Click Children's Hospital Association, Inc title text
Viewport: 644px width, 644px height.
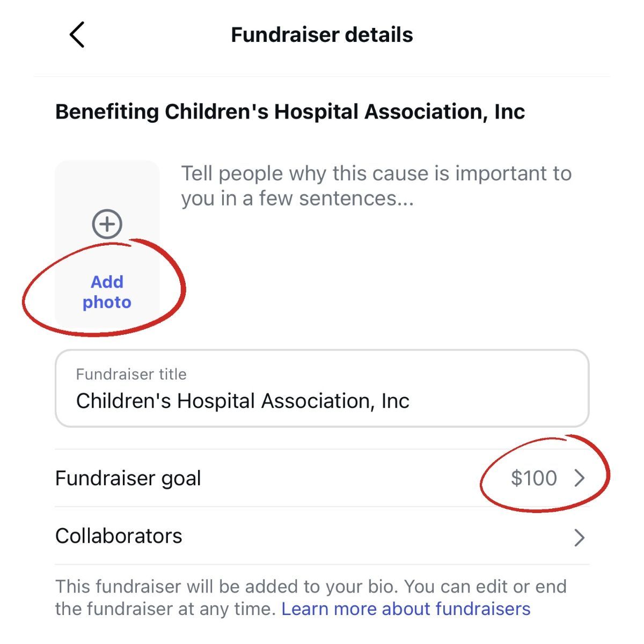pos(243,401)
